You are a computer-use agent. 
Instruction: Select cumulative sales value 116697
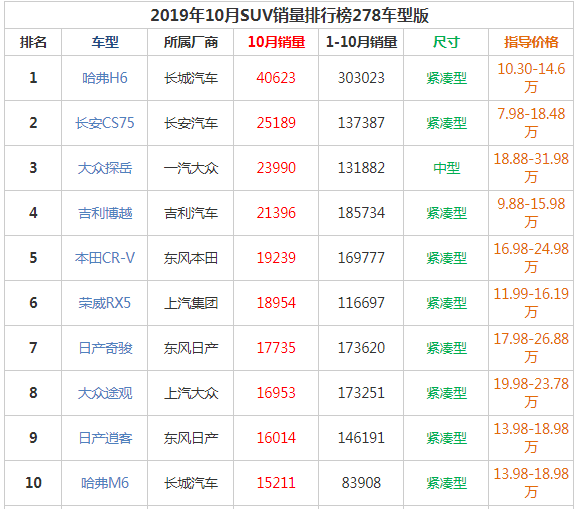361,303
